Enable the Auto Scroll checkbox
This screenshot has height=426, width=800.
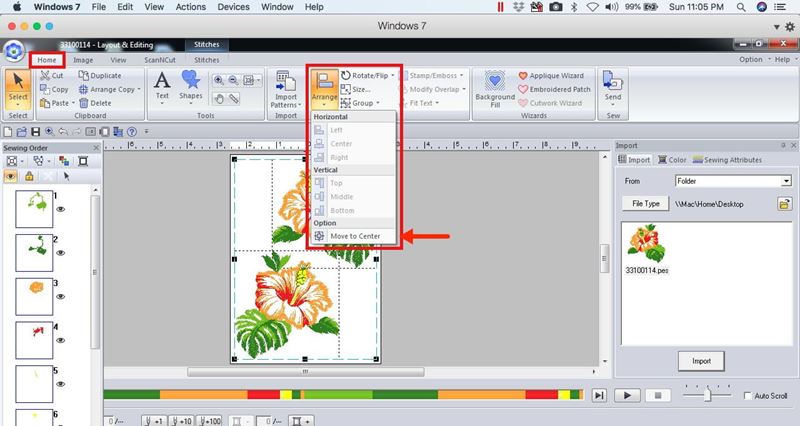point(747,396)
